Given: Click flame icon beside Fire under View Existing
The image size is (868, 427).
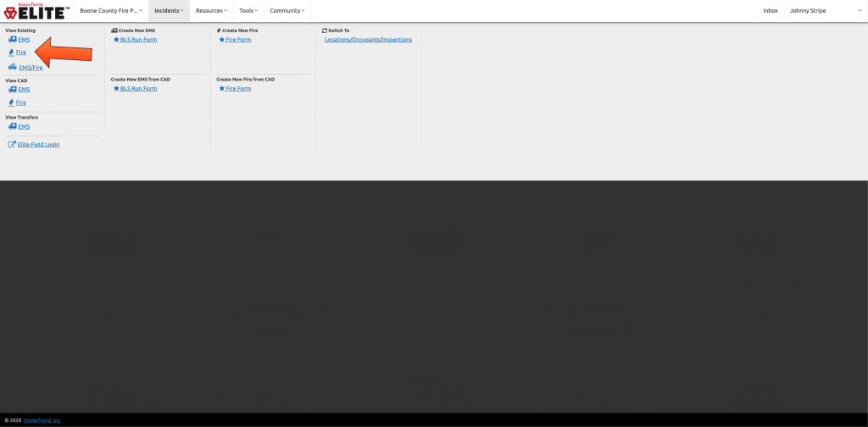Looking at the screenshot, I should tap(12, 53).
